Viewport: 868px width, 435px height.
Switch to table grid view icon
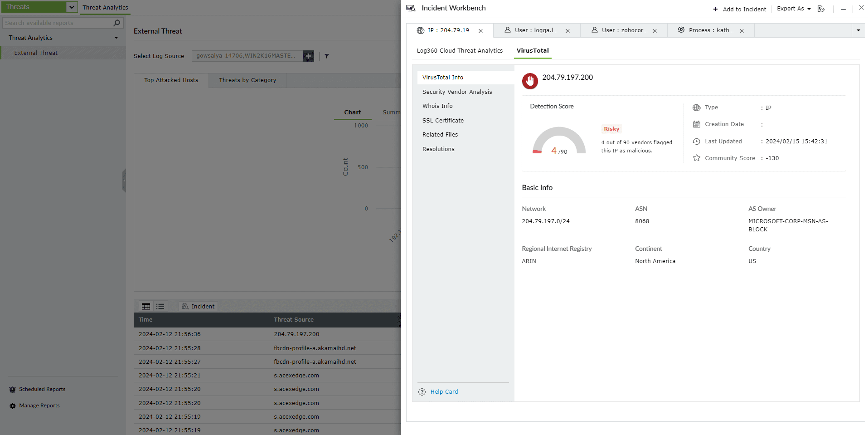point(146,306)
